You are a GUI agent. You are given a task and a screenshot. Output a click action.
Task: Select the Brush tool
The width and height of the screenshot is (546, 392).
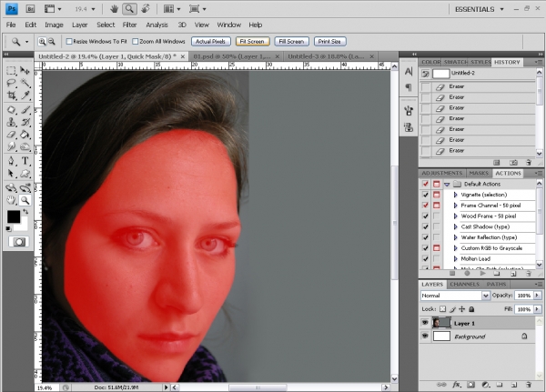(25, 110)
